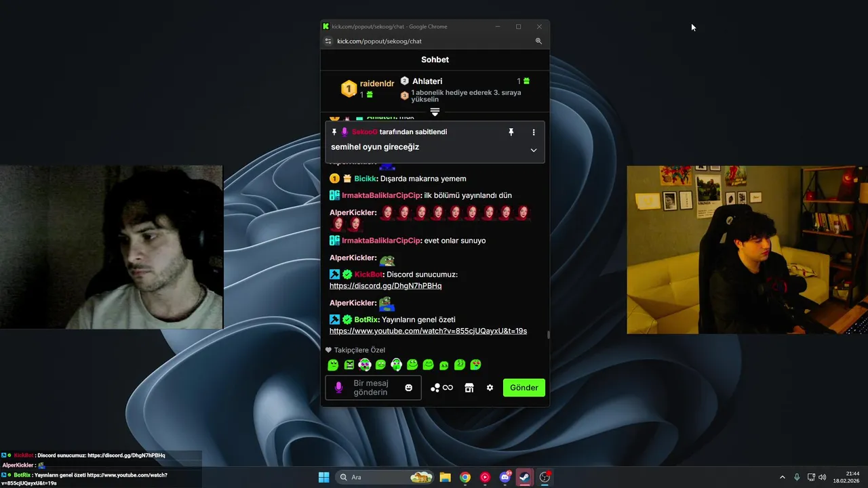Click the unpin icon on pinned message
Viewport: 868px width, 488px height.
pos(511,132)
